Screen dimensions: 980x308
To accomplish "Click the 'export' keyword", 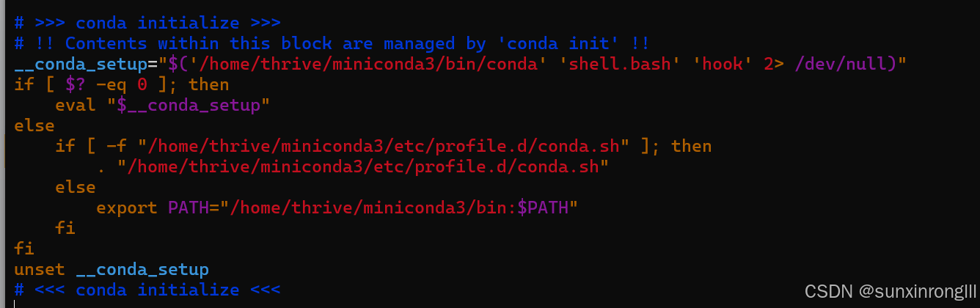I will point(127,208).
